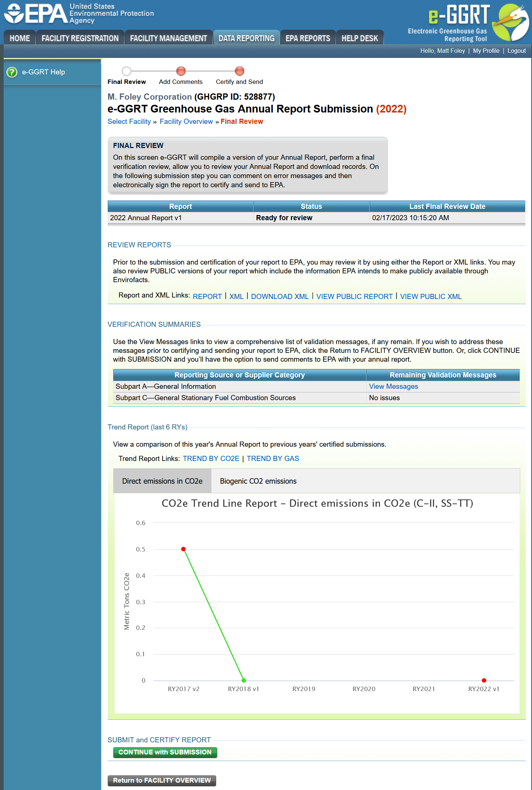
Task: Go to the FACILITY REGISTRATION tab
Action: (80, 38)
